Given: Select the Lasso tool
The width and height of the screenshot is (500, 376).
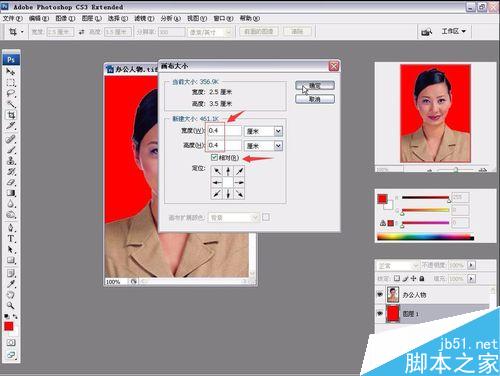Looking at the screenshot, I should pyautogui.click(x=11, y=94).
